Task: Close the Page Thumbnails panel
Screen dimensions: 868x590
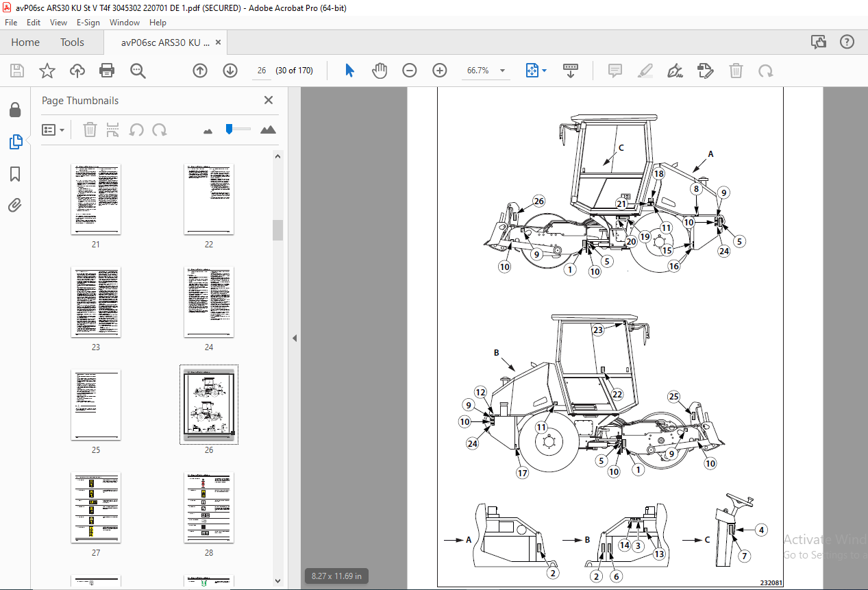Action: 269,100
